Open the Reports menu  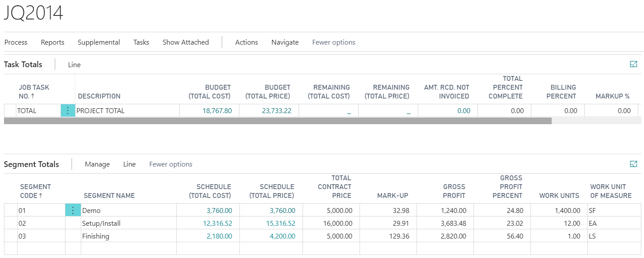click(x=53, y=42)
